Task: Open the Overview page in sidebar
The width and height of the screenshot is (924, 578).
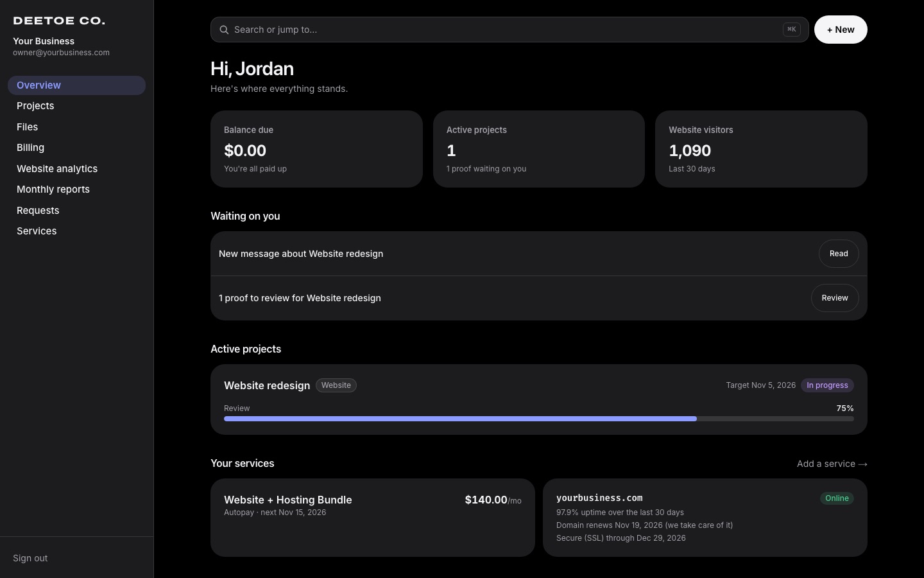Action: pyautogui.click(x=76, y=85)
